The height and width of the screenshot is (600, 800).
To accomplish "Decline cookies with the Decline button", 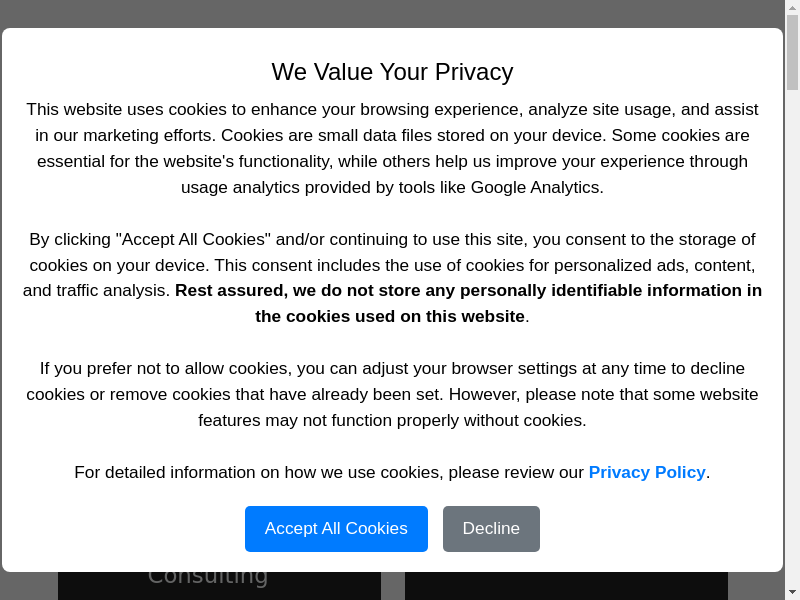I will [491, 528].
